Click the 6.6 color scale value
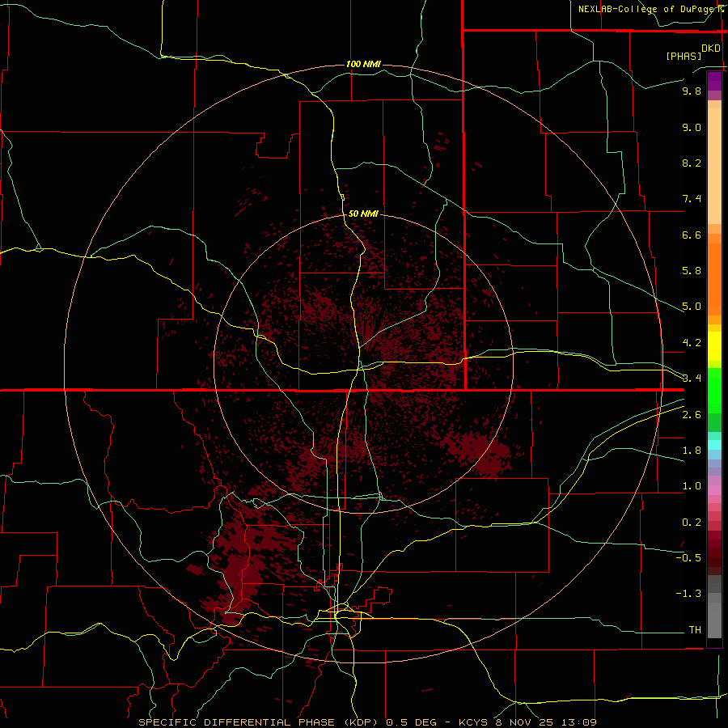This screenshot has width=728, height=728. click(692, 235)
